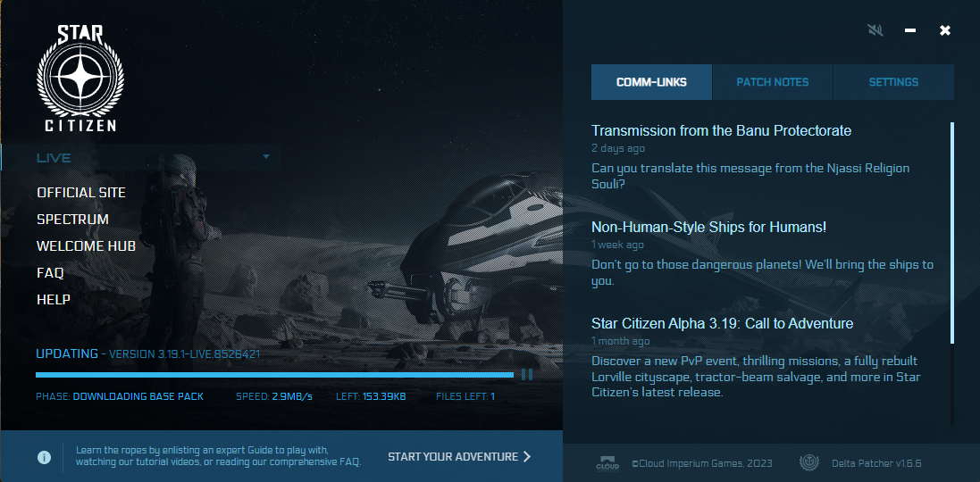The width and height of the screenshot is (980, 482).
Task: Toggle the launcher sound mute icon
Action: click(x=875, y=30)
